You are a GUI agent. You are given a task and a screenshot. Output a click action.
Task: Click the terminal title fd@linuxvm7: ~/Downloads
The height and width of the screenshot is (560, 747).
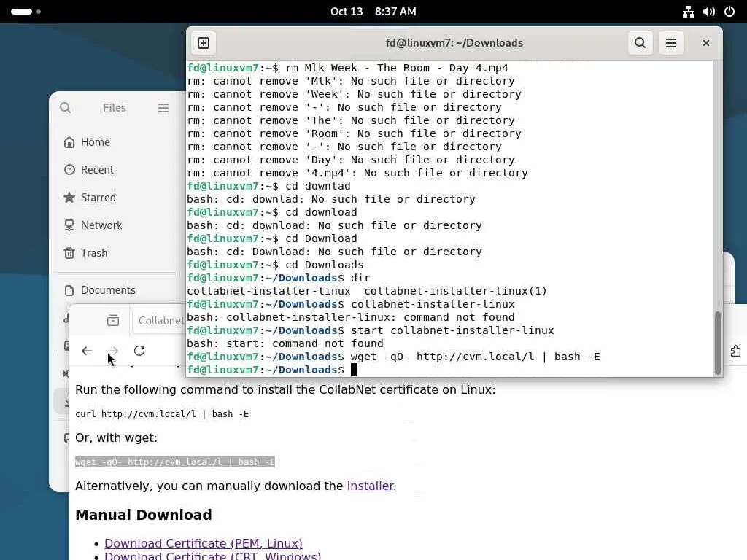454,43
